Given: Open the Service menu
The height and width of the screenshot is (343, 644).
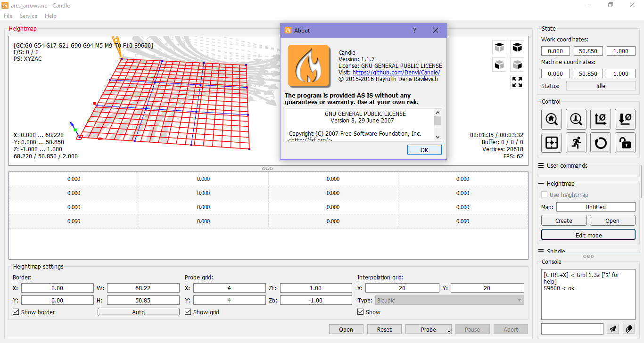Looking at the screenshot, I should tap(28, 16).
